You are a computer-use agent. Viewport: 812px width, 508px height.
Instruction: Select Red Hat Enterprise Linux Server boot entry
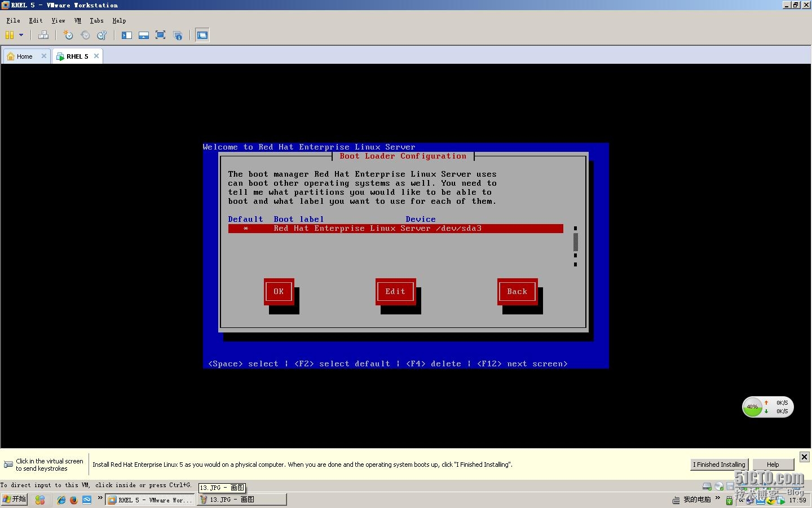pyautogui.click(x=395, y=229)
